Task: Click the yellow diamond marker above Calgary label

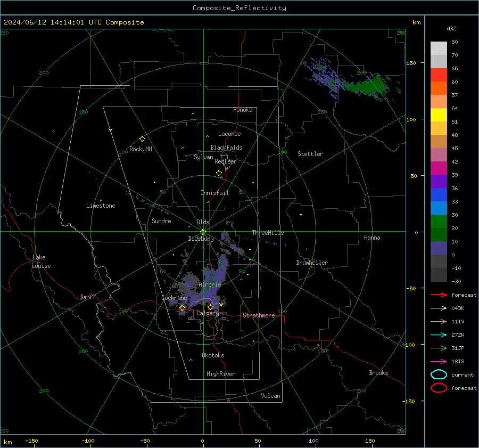Action: pyautogui.click(x=210, y=307)
